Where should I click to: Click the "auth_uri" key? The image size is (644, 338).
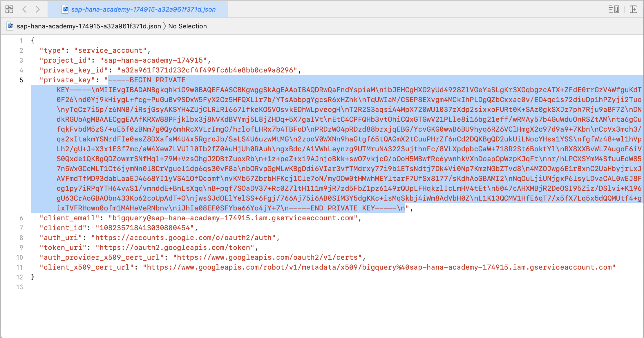(x=61, y=238)
